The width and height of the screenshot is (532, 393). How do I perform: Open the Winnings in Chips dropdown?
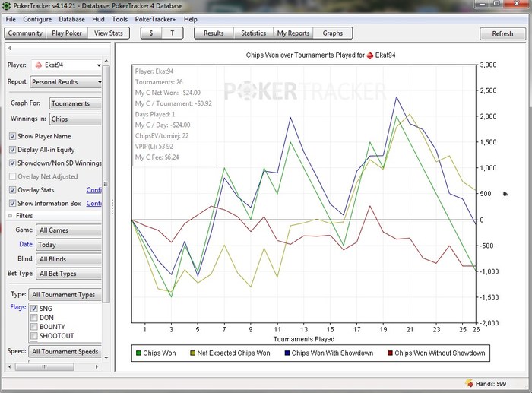(x=75, y=119)
